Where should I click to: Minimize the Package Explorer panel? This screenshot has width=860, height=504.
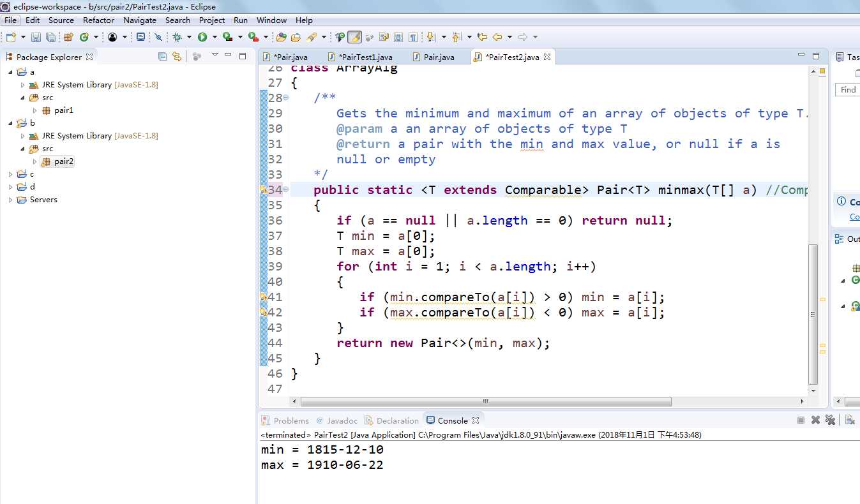228,56
